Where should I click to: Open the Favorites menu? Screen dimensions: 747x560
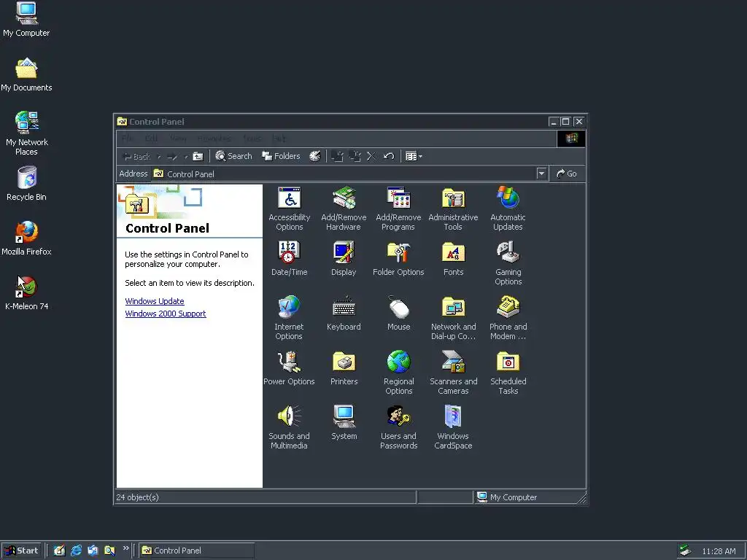[x=214, y=139]
